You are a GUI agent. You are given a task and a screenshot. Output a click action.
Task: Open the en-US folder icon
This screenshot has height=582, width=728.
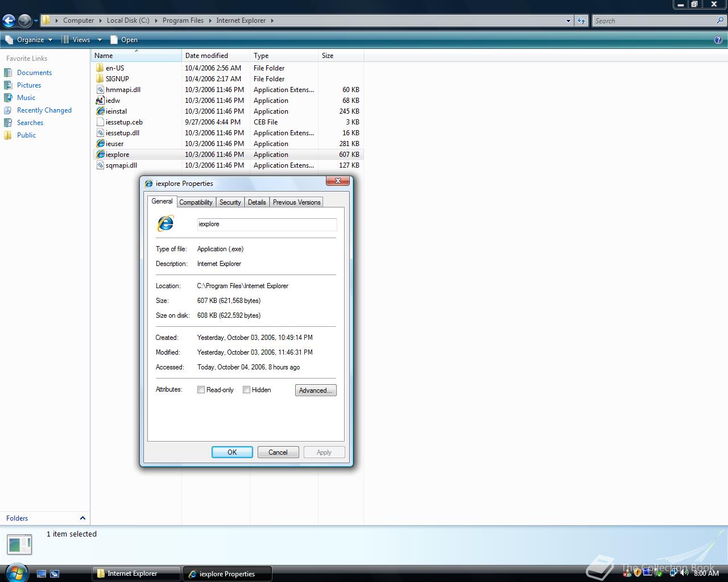pos(100,68)
